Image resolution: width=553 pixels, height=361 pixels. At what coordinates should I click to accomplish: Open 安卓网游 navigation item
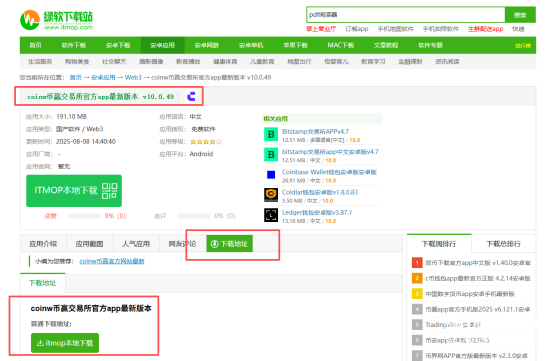207,45
